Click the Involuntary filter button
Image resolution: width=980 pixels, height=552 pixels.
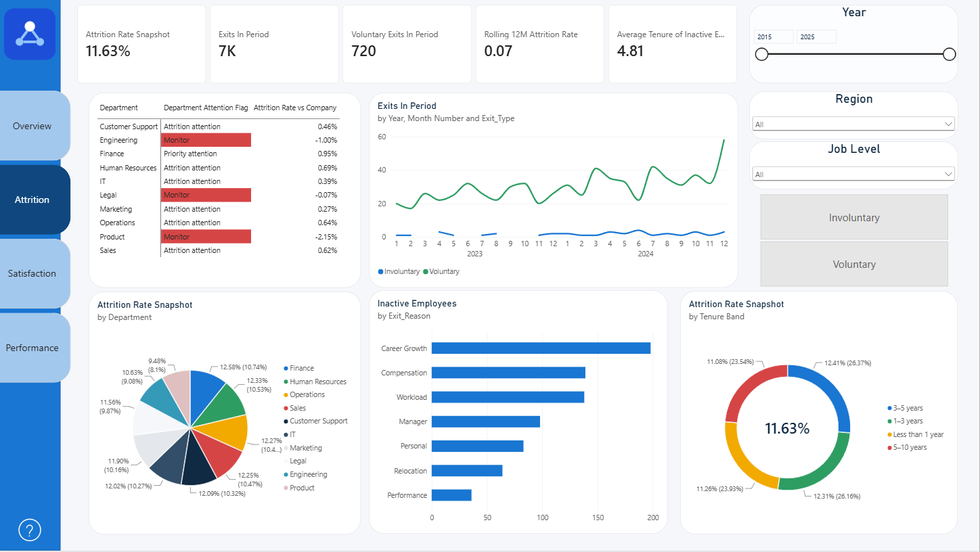point(854,217)
